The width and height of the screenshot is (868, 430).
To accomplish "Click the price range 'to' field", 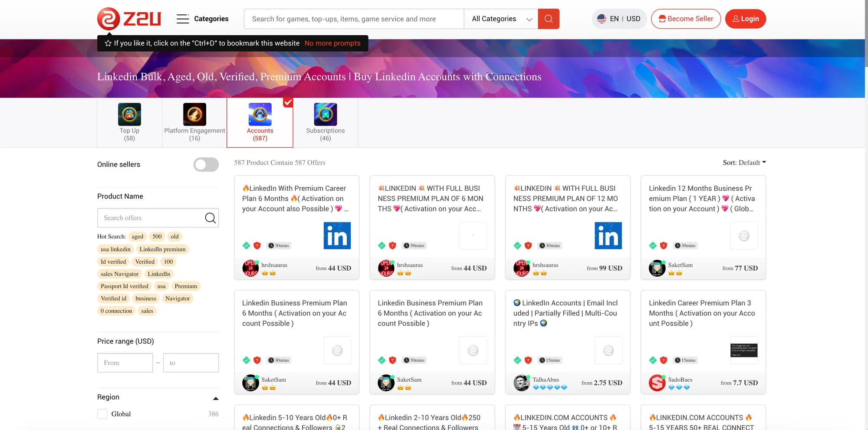I will [191, 363].
